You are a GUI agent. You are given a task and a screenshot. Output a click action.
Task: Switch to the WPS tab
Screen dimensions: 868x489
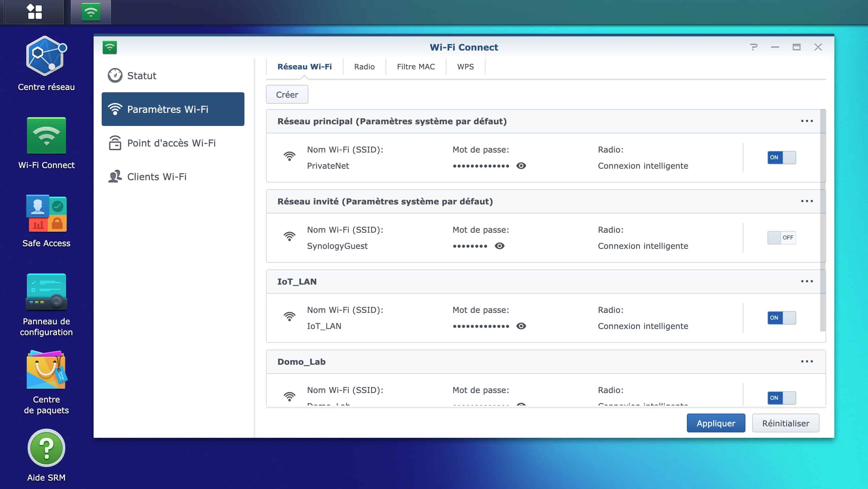click(465, 67)
